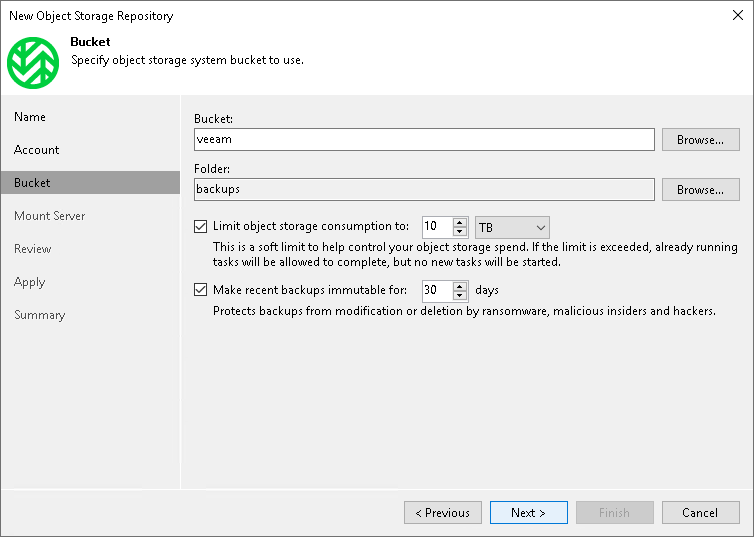This screenshot has width=754, height=537.
Task: Select the Mount Server wizard step
Action: click(x=50, y=216)
